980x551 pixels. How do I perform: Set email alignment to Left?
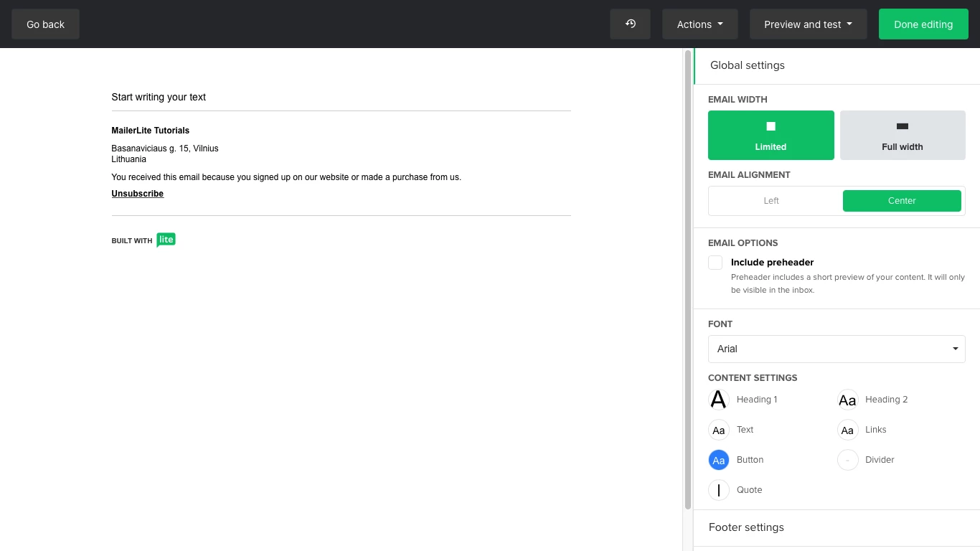tap(771, 201)
